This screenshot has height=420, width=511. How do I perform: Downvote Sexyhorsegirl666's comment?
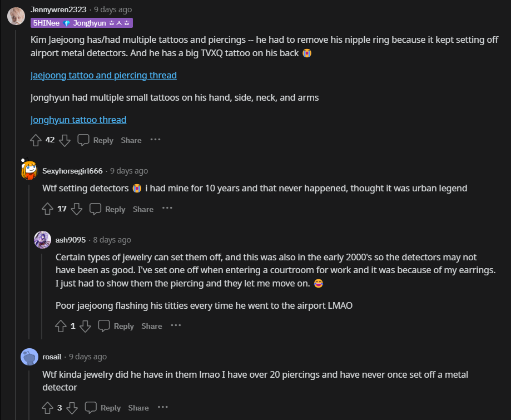pyautogui.click(x=77, y=209)
